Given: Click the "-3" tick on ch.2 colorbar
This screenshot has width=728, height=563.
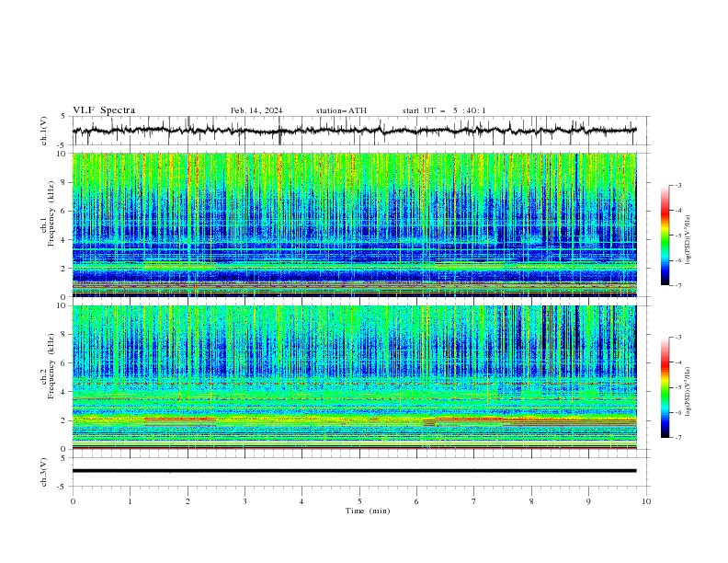Looking at the screenshot, I should tap(678, 338).
